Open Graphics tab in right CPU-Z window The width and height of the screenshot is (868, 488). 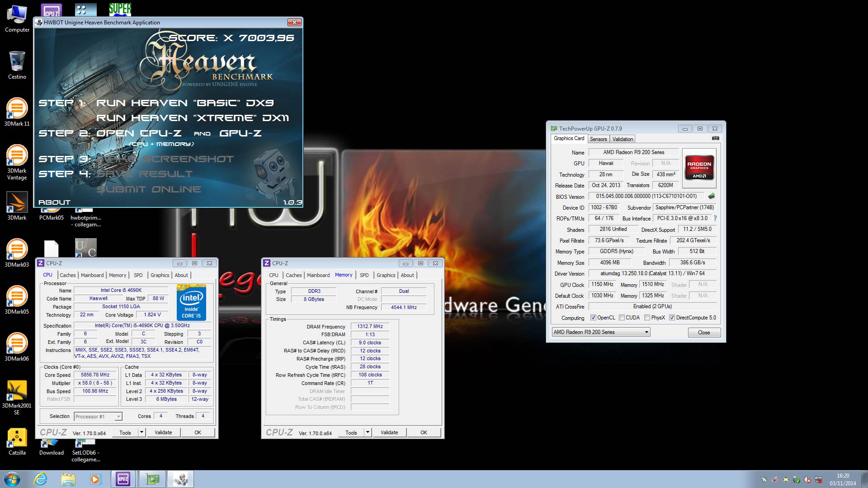click(x=386, y=275)
